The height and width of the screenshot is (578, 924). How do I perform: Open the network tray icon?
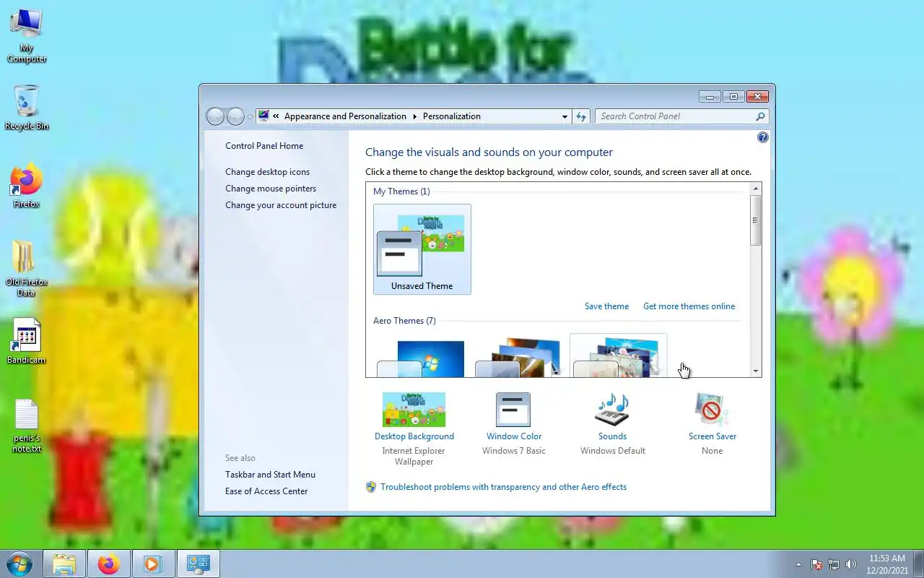tap(834, 564)
